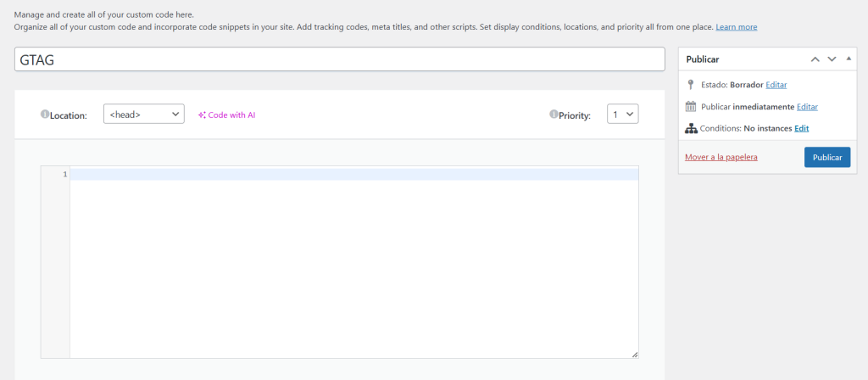Click the Priority info icon
This screenshot has width=868, height=380.
554,115
